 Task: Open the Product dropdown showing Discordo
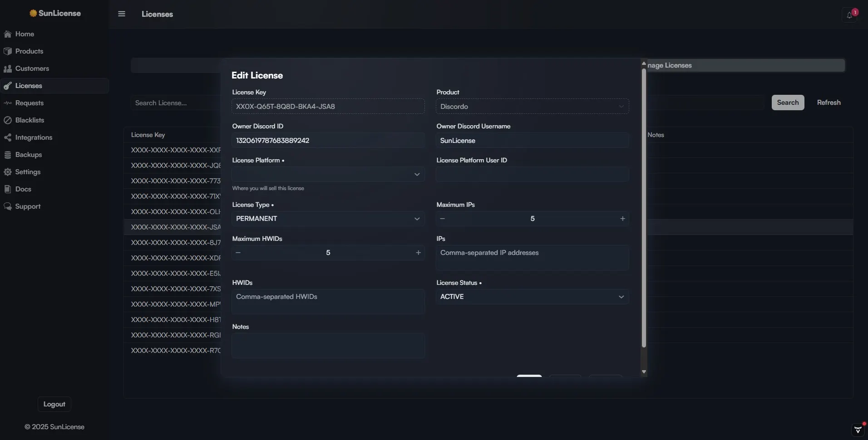(x=533, y=107)
